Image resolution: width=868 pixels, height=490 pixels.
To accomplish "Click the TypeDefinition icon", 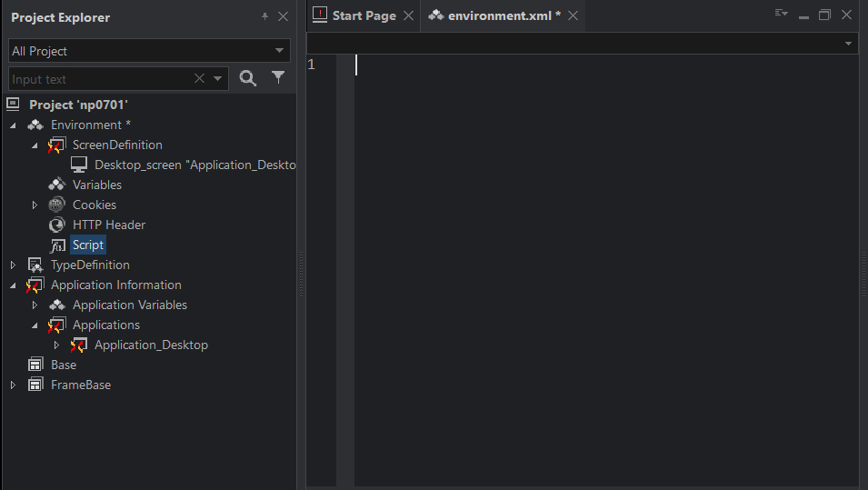I will pos(35,265).
